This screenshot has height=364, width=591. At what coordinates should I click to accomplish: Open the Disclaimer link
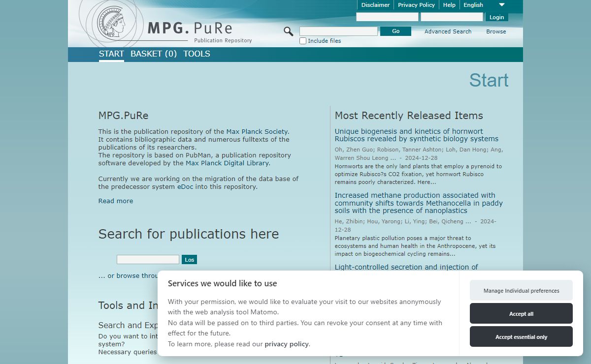tap(375, 5)
